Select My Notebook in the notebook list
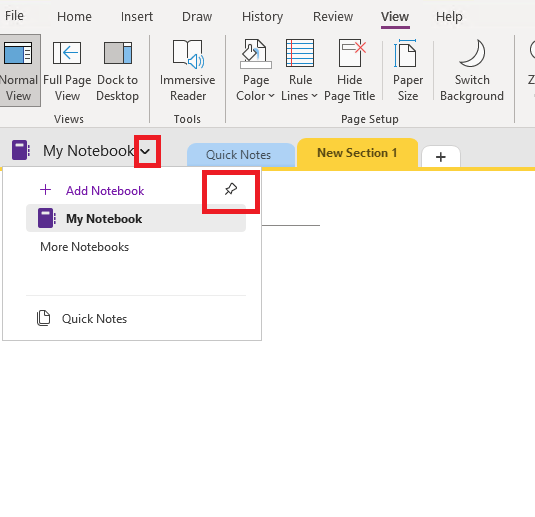This screenshot has width=535, height=517. click(136, 218)
